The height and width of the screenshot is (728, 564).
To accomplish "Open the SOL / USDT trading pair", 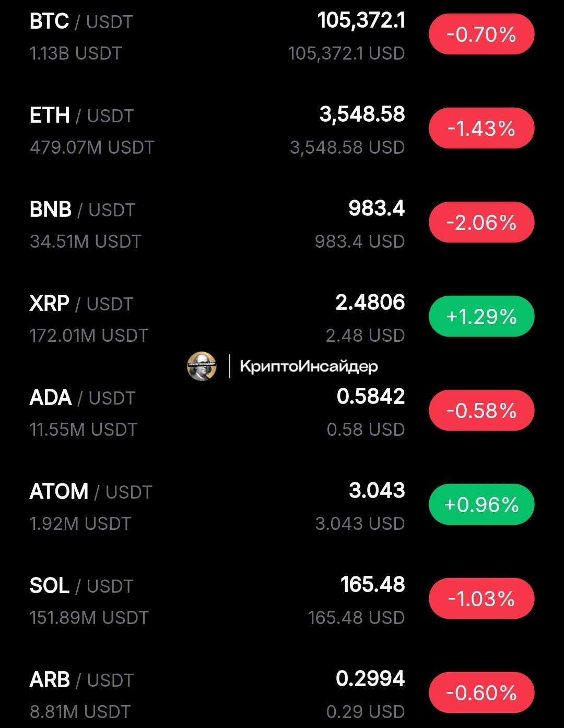I will tap(81, 586).
